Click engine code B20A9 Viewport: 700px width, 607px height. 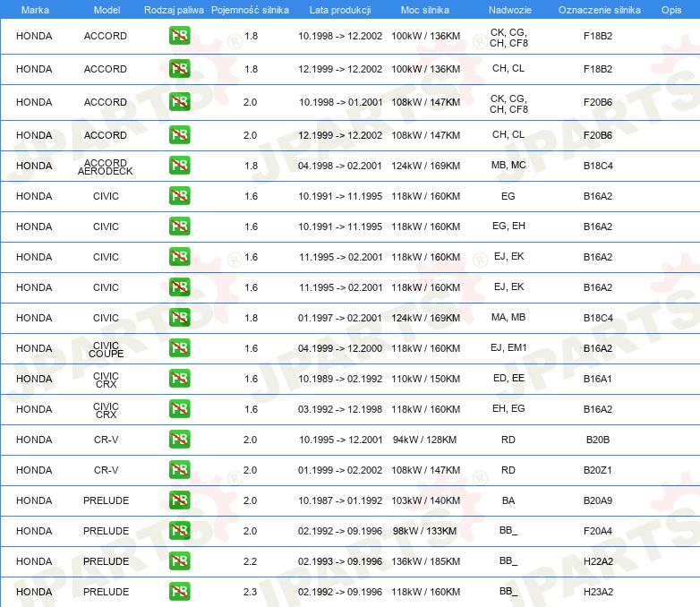coord(598,500)
